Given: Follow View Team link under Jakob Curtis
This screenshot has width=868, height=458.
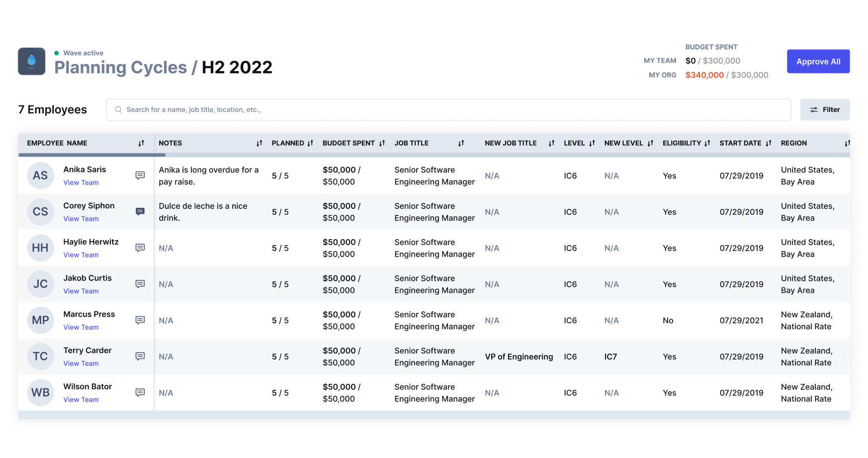Looking at the screenshot, I should coord(81,291).
